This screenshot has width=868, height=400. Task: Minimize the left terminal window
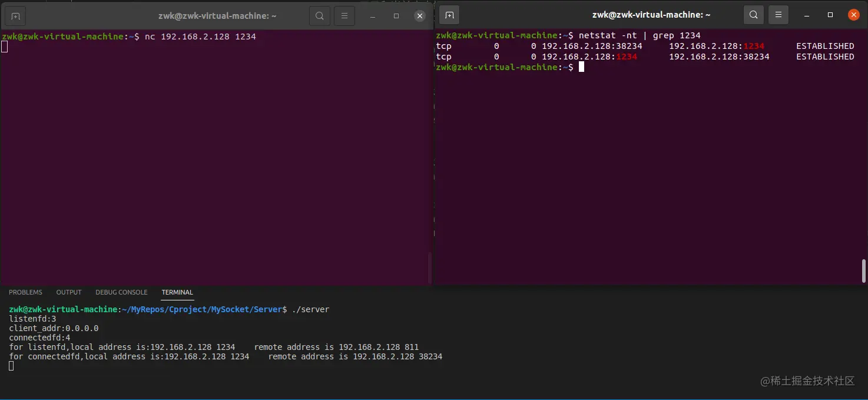(x=373, y=16)
